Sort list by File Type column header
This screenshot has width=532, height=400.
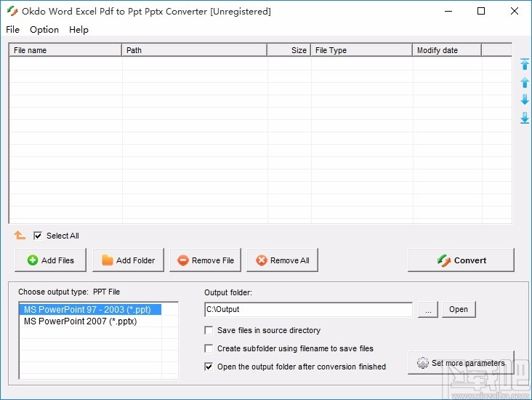tap(362, 50)
